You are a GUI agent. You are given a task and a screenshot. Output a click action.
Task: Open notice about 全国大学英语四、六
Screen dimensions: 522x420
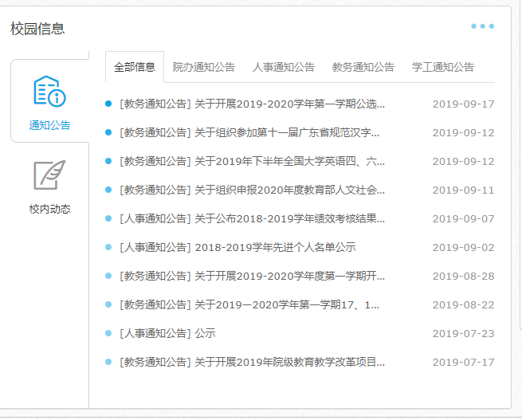[x=252, y=162]
